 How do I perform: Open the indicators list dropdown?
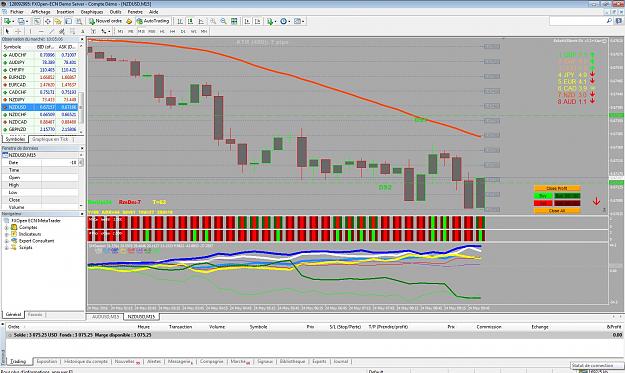pyautogui.click(x=271, y=21)
